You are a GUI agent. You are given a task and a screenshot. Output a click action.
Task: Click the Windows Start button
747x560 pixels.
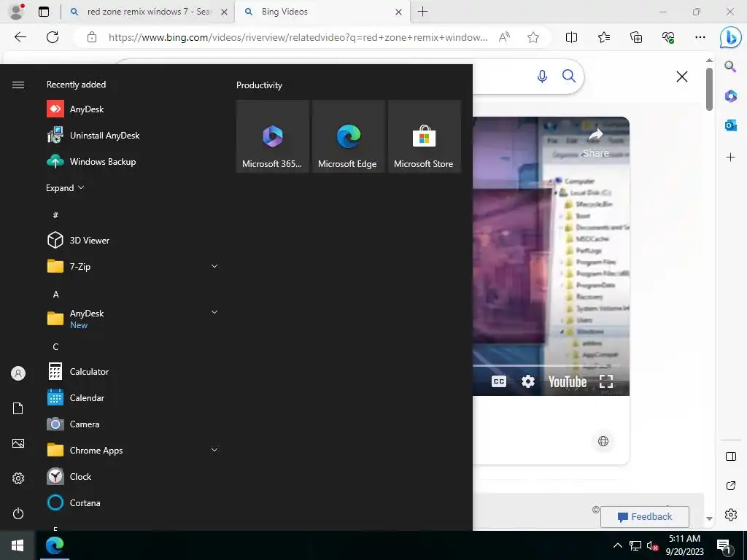pyautogui.click(x=18, y=545)
